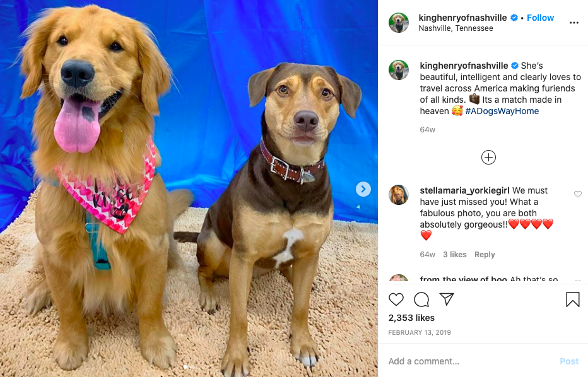Share the post via paper plane icon
The height and width of the screenshot is (377, 588).
click(447, 299)
